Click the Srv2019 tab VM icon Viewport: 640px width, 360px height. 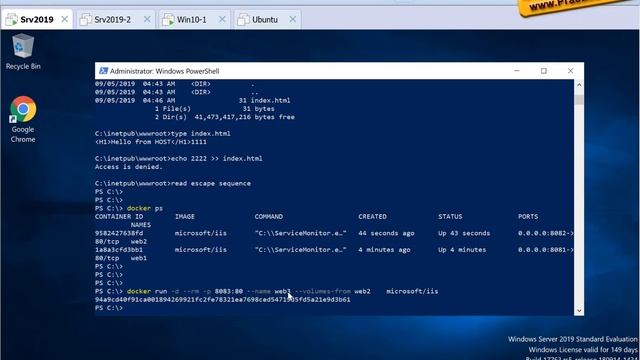12,19
